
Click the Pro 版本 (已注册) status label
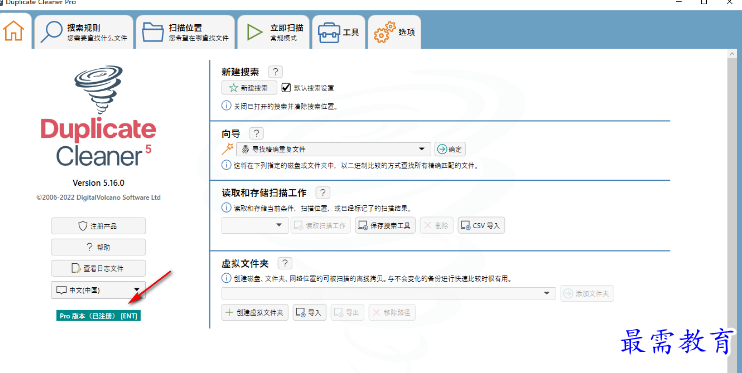pyautogui.click(x=98, y=316)
